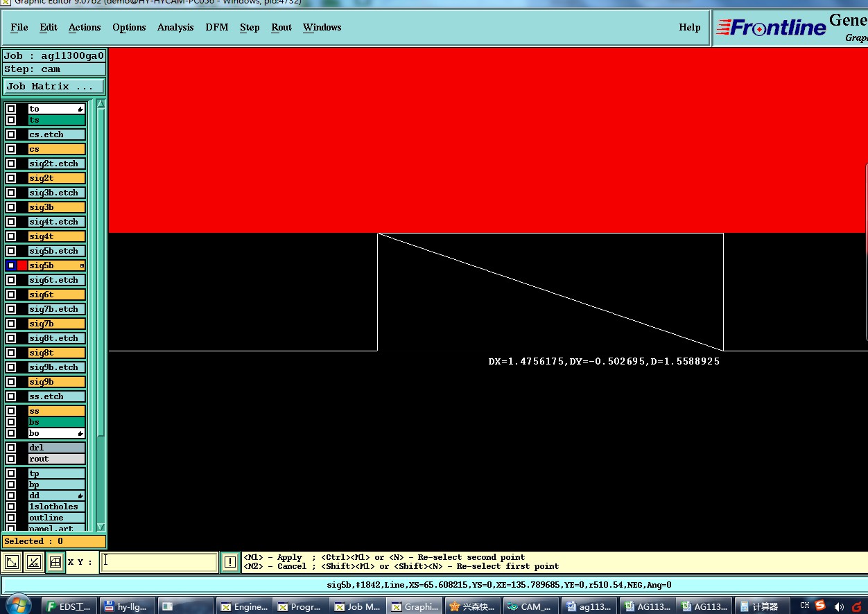Viewport: 868px width, 614px height.
Task: Select the ss.etch layer name
Action: point(57,396)
